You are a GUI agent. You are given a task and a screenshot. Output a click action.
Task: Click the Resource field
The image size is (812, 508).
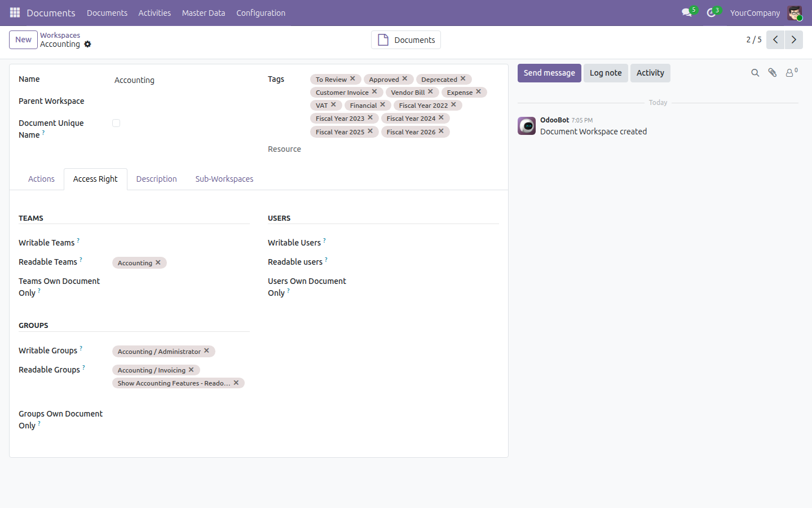[x=404, y=150]
